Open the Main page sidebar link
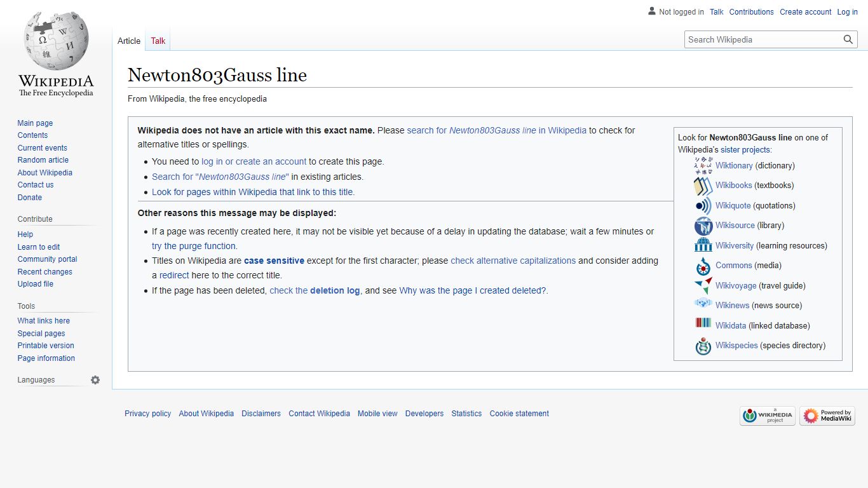Image resolution: width=868 pixels, height=488 pixels. (x=35, y=123)
